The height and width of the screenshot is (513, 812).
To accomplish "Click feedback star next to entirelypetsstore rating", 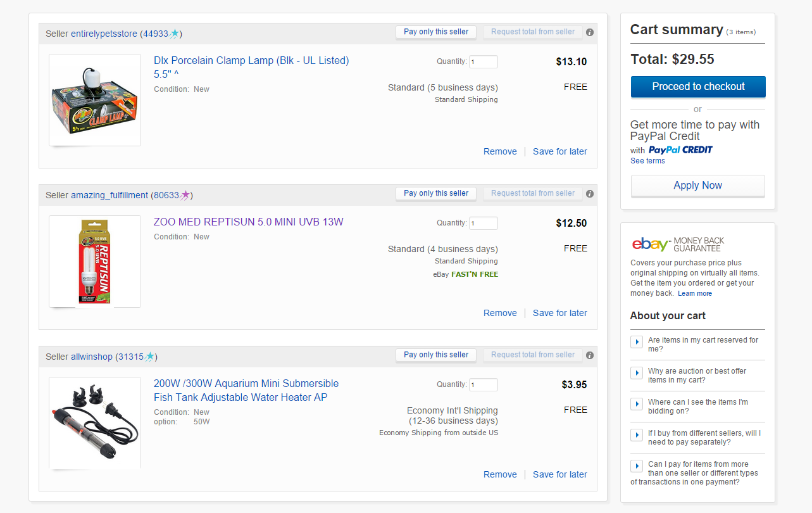I will 174,34.
